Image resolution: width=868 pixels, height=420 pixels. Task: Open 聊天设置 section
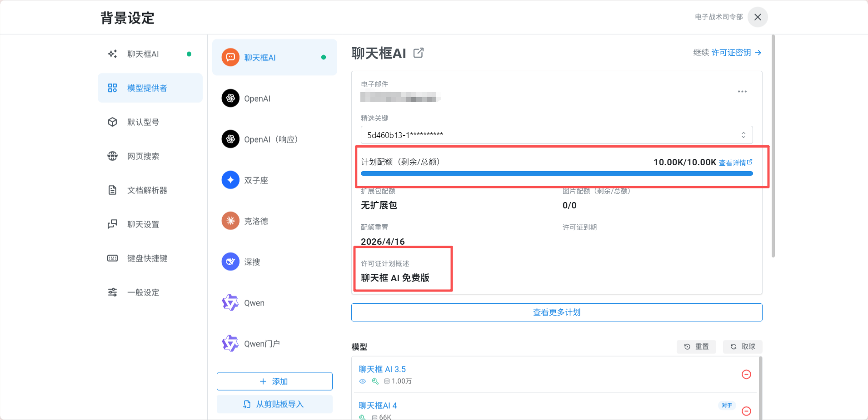coord(150,224)
